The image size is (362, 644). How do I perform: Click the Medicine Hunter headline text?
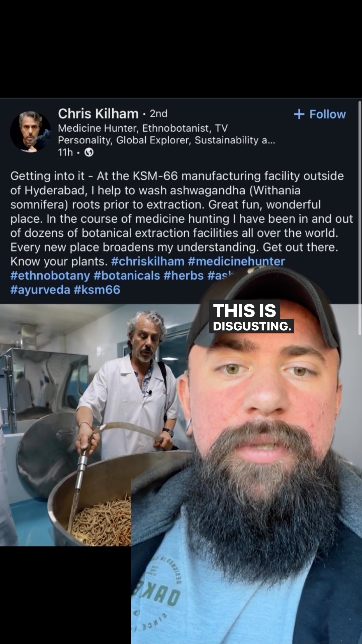(x=166, y=134)
